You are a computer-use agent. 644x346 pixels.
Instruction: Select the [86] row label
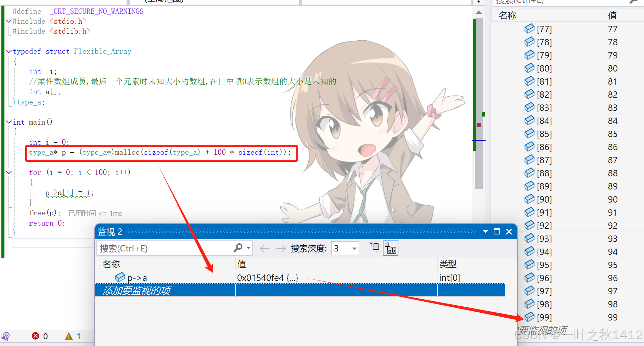click(544, 147)
